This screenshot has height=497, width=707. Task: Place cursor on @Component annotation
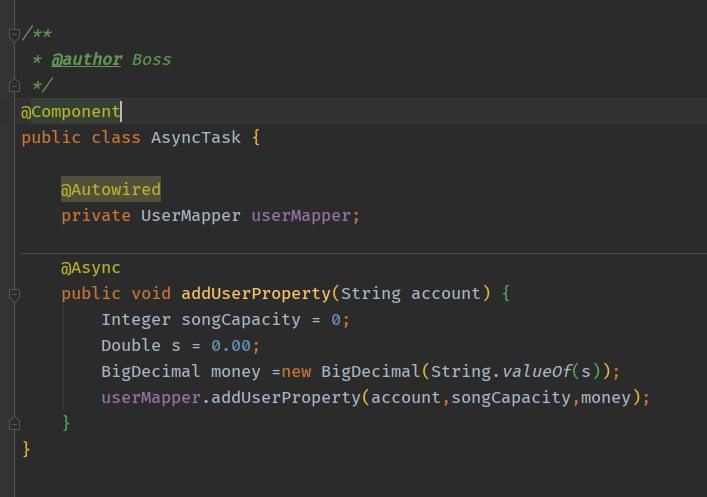click(70, 112)
